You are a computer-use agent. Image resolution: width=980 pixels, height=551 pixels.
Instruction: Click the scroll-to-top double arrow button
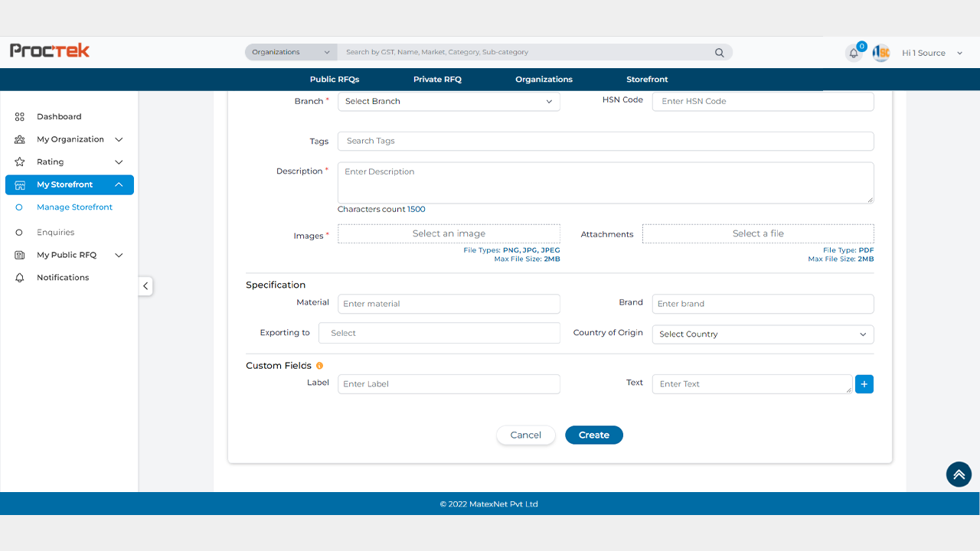[x=959, y=474]
